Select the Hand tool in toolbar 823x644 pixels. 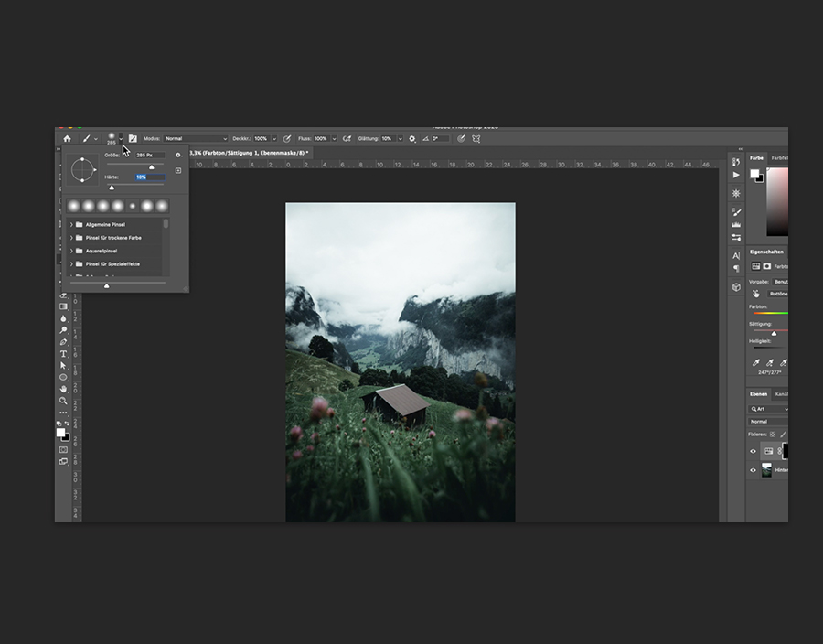click(63, 389)
